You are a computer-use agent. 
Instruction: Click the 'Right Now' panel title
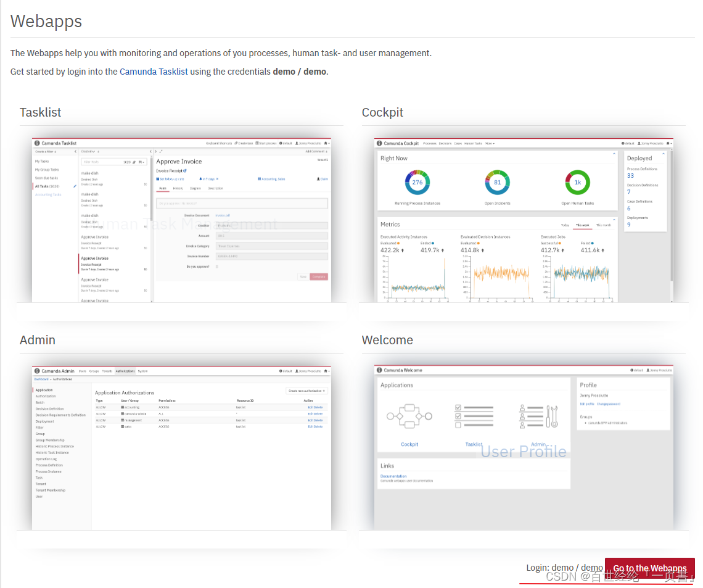pos(394,159)
